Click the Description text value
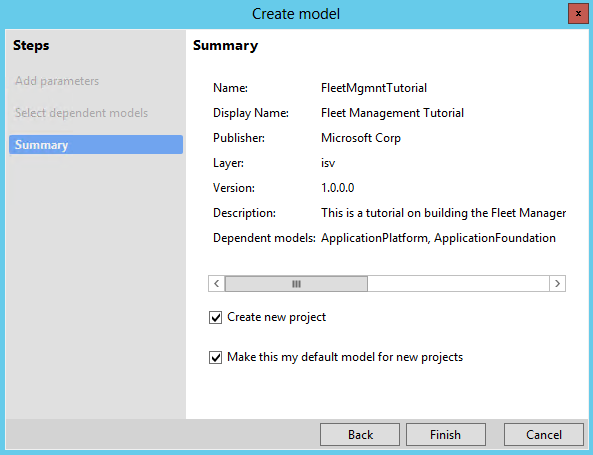 point(443,213)
